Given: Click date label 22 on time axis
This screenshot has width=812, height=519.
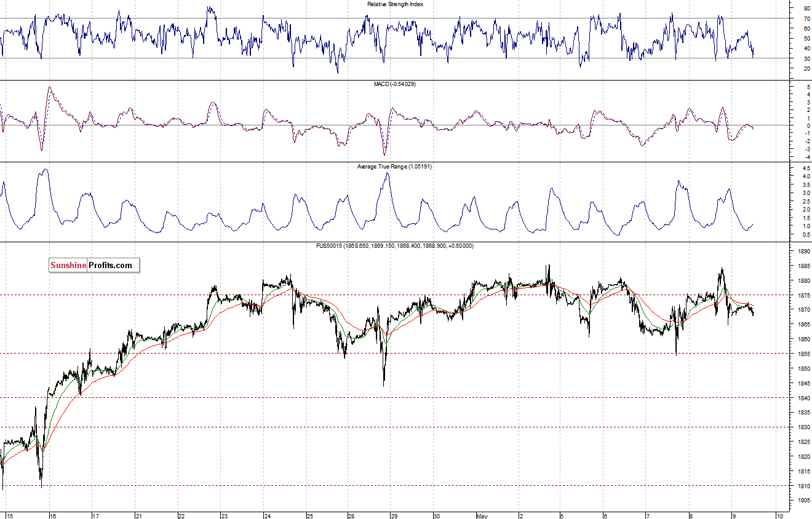Looking at the screenshot, I should (x=181, y=515).
